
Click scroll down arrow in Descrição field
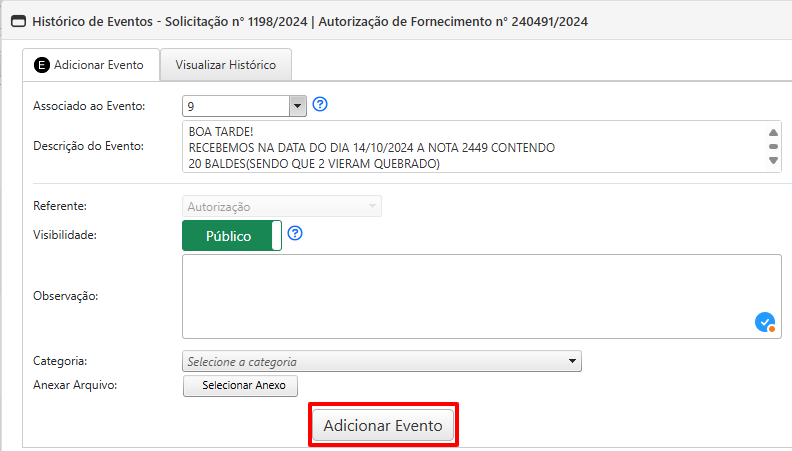pos(773,161)
